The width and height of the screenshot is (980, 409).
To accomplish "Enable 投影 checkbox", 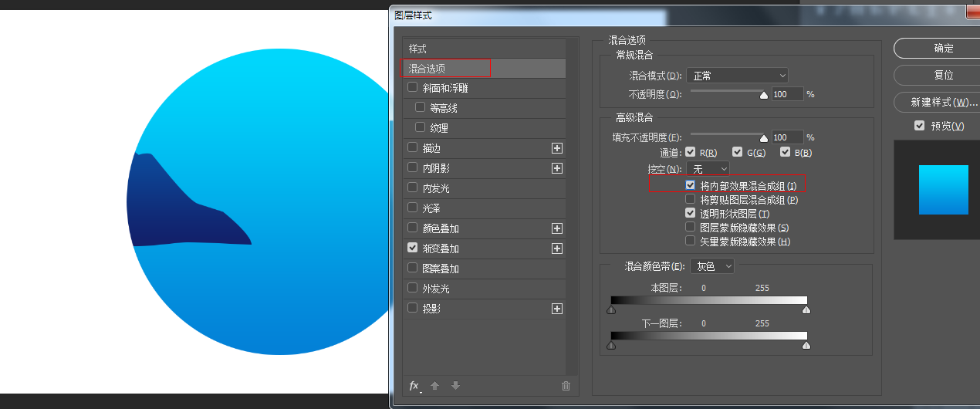I will click(413, 308).
